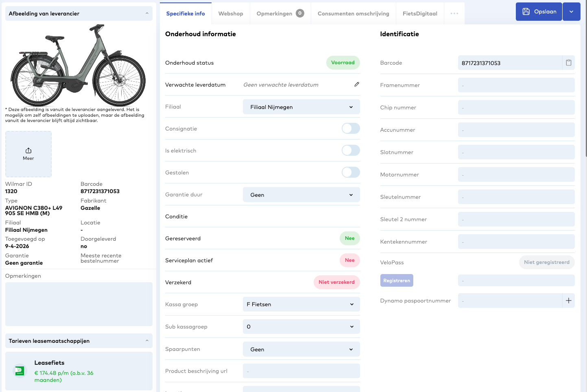Toggle the Gestolen switch
Screen dimensions: 587x392
351,172
